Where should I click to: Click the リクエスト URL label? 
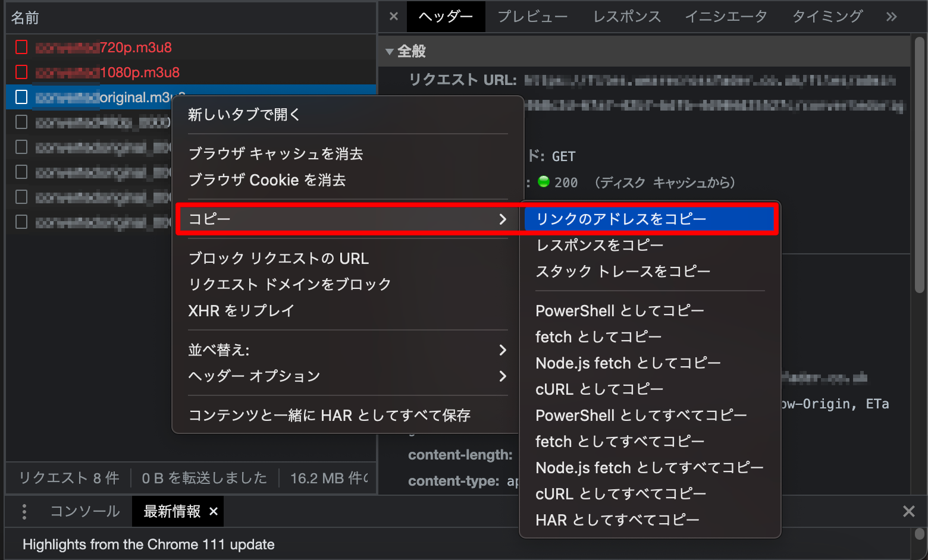coord(463,80)
